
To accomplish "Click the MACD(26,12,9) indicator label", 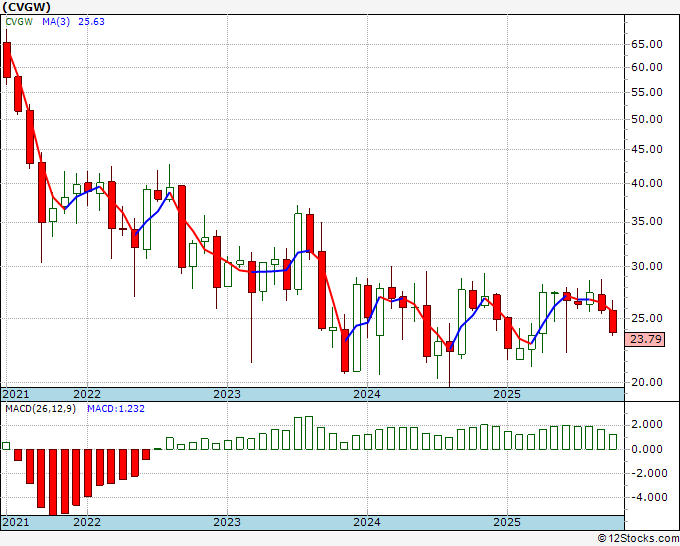I will [40, 409].
